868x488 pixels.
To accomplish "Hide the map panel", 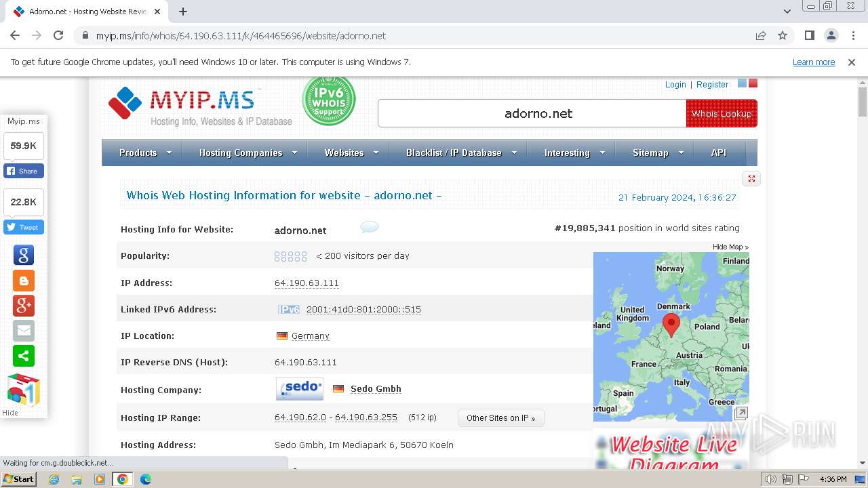I will [x=730, y=247].
